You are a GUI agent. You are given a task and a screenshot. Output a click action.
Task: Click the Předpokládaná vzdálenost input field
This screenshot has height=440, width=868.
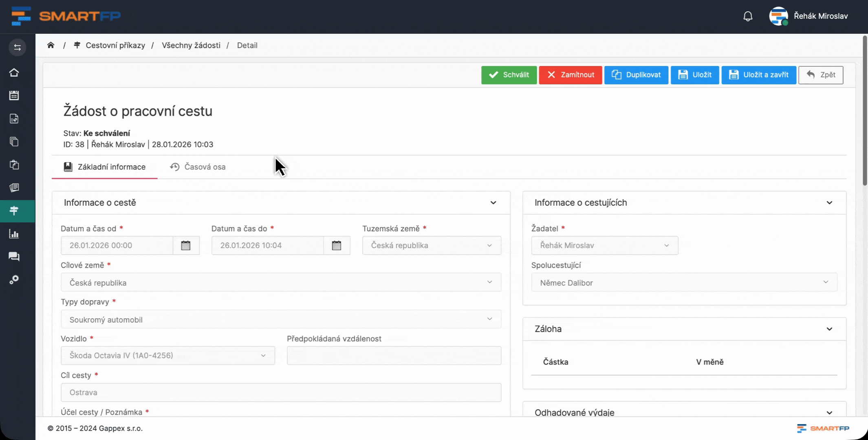pos(394,356)
